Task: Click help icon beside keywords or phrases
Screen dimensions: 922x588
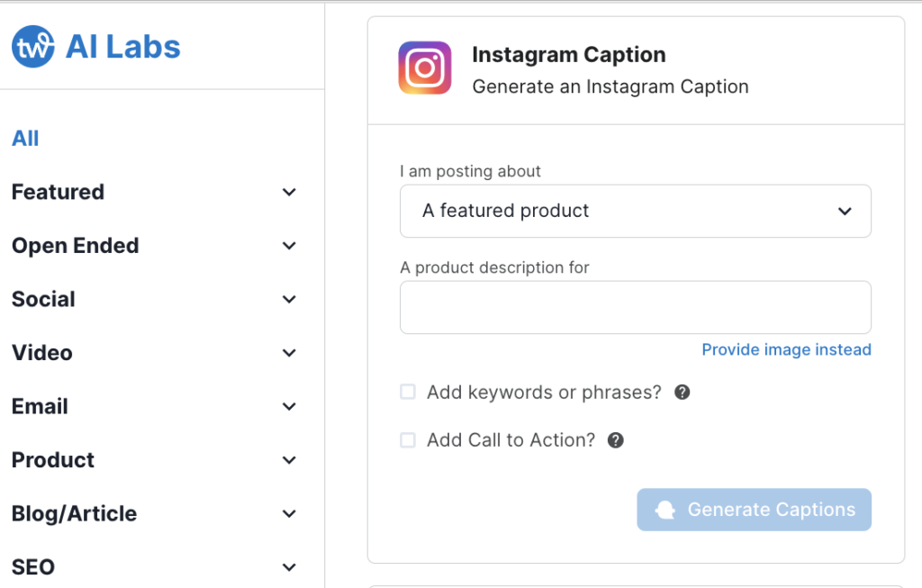Action: (682, 393)
